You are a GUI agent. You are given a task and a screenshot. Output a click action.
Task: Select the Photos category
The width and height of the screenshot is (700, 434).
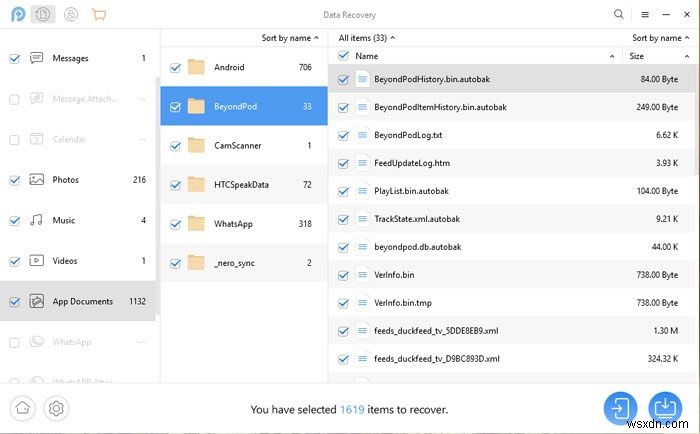[78, 179]
